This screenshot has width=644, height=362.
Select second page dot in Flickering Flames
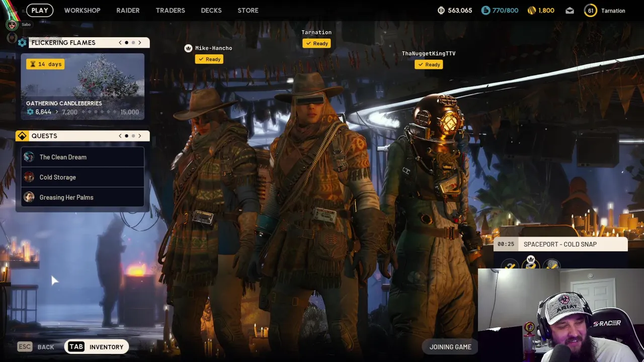[x=133, y=43]
